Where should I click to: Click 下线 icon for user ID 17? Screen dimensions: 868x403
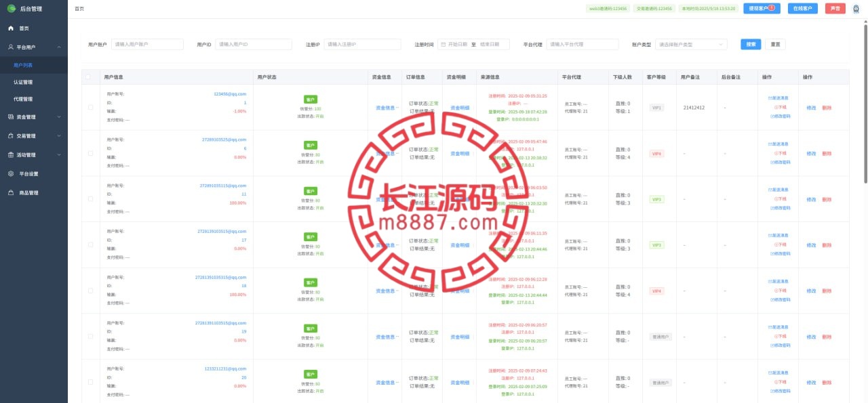[x=775, y=245]
